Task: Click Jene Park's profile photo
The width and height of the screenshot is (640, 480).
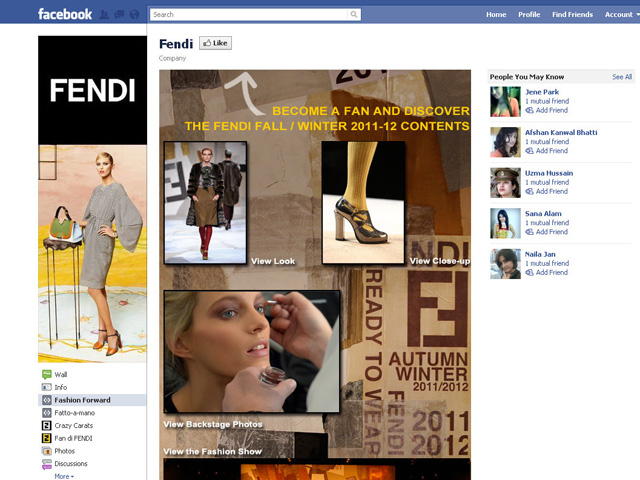Action: coord(505,102)
